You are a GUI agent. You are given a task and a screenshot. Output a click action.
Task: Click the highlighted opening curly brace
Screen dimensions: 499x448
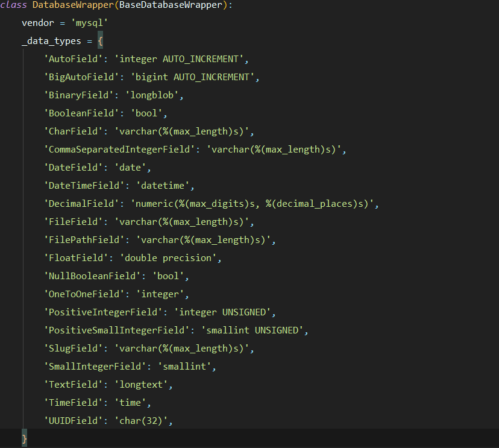tap(100, 41)
